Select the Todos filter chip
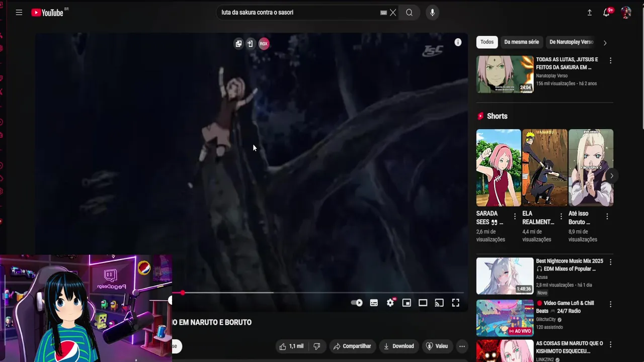Screen dimensions: 644x362 tap(487, 42)
